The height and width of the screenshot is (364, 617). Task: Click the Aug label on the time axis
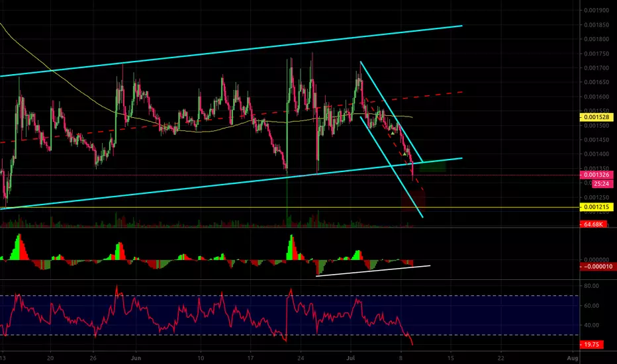(573, 358)
